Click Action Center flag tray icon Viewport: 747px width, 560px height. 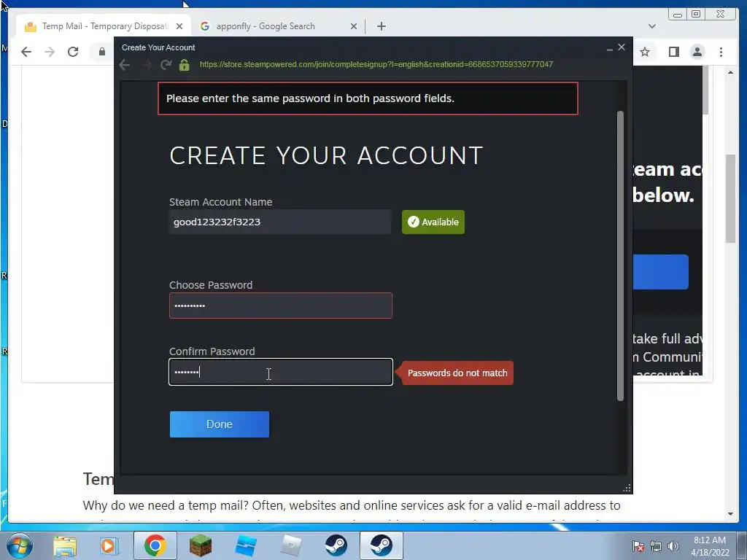pos(638,546)
